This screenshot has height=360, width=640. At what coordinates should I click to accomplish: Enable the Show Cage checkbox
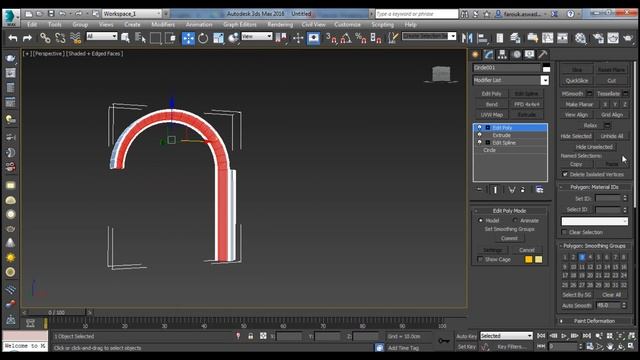point(480,259)
